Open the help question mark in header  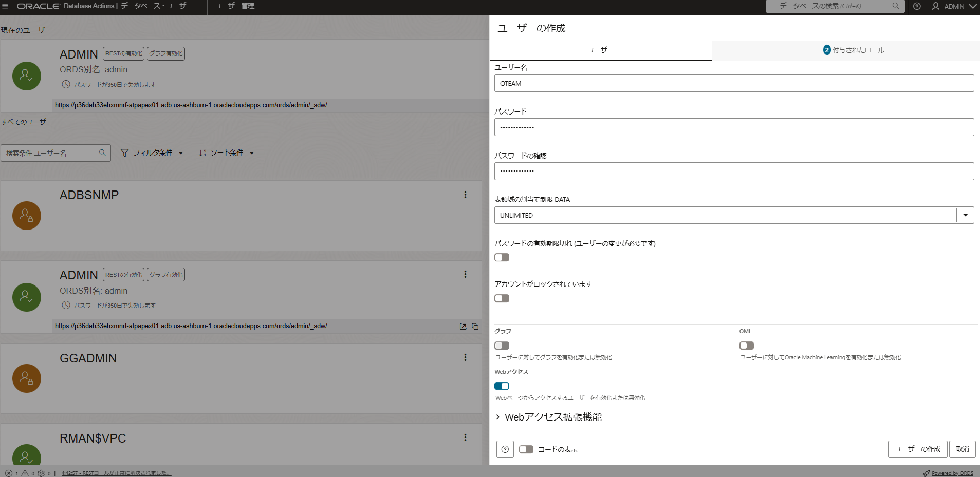coord(917,6)
